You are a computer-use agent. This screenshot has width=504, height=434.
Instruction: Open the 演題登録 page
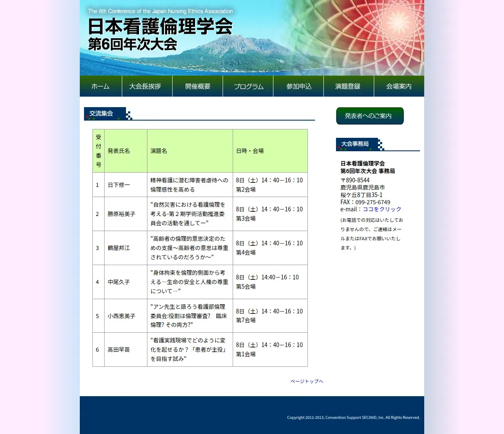click(x=349, y=86)
